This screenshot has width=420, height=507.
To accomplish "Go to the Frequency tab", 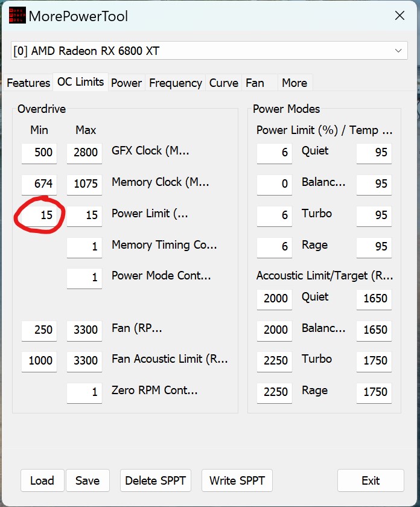I will point(176,83).
